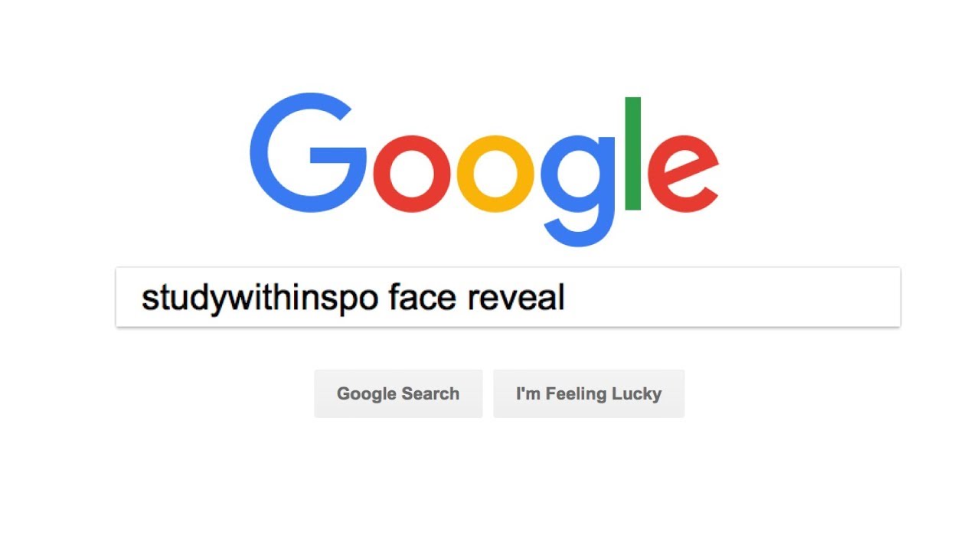This screenshot has height=551, width=980.
Task: Open the Google logo homepage link
Action: click(x=484, y=170)
